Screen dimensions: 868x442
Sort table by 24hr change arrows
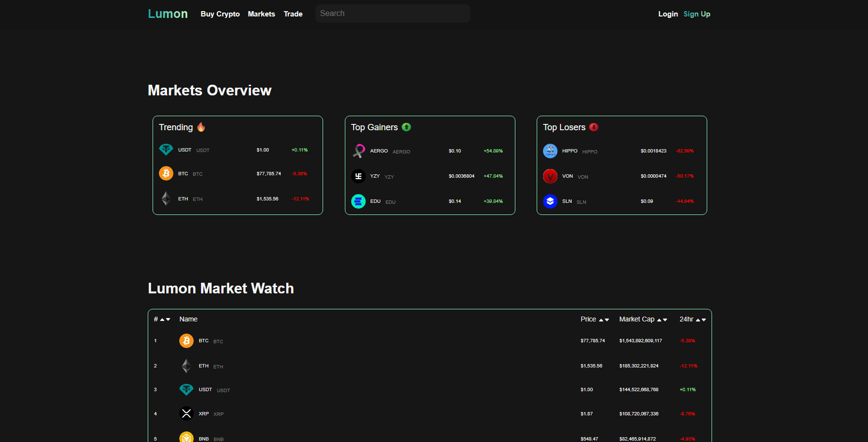pos(700,320)
